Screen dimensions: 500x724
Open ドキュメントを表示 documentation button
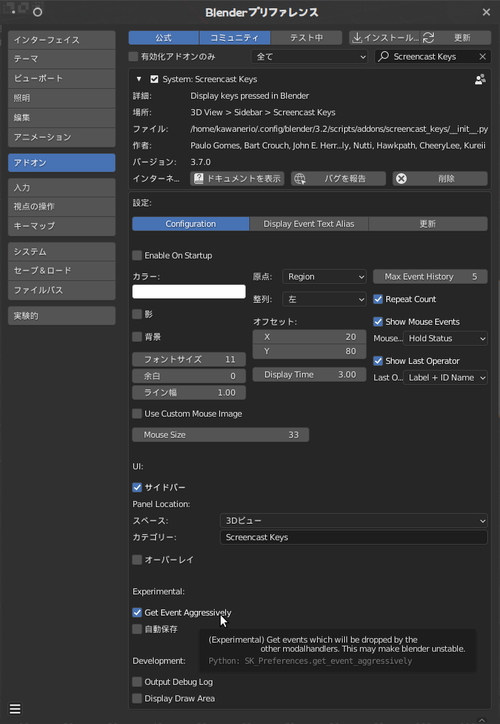point(237,179)
